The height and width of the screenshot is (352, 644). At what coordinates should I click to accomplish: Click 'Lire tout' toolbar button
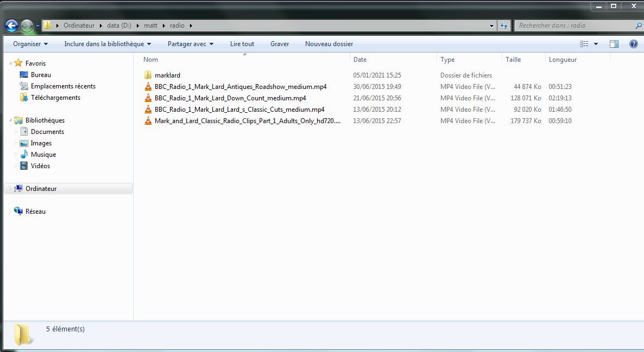point(242,44)
